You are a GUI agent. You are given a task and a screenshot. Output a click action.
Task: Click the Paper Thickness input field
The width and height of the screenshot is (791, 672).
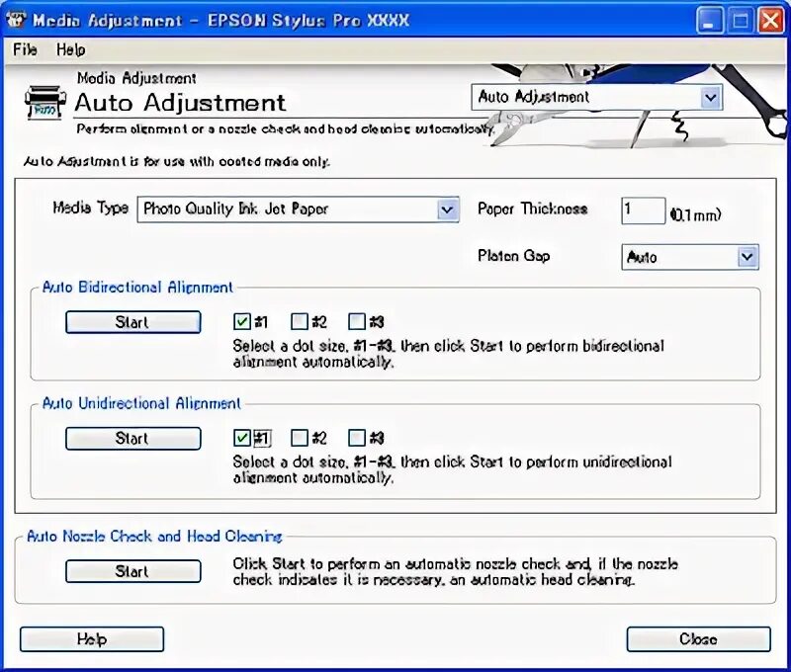[x=643, y=210]
